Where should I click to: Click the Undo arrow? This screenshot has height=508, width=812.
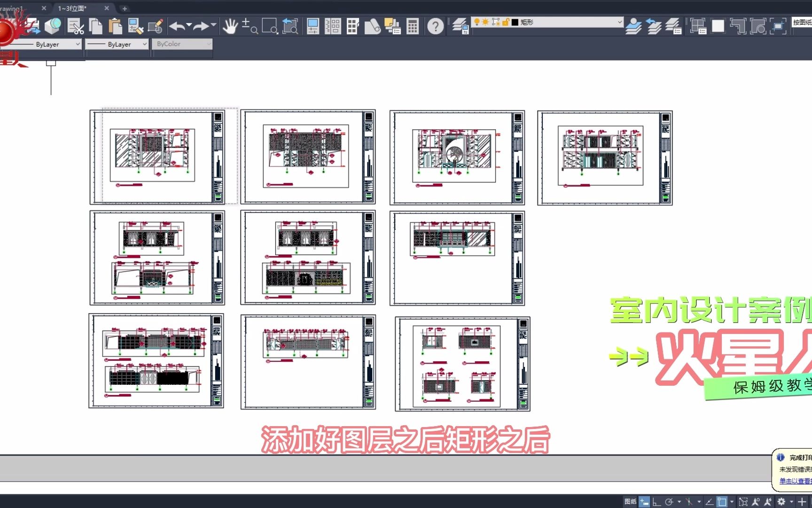click(177, 26)
